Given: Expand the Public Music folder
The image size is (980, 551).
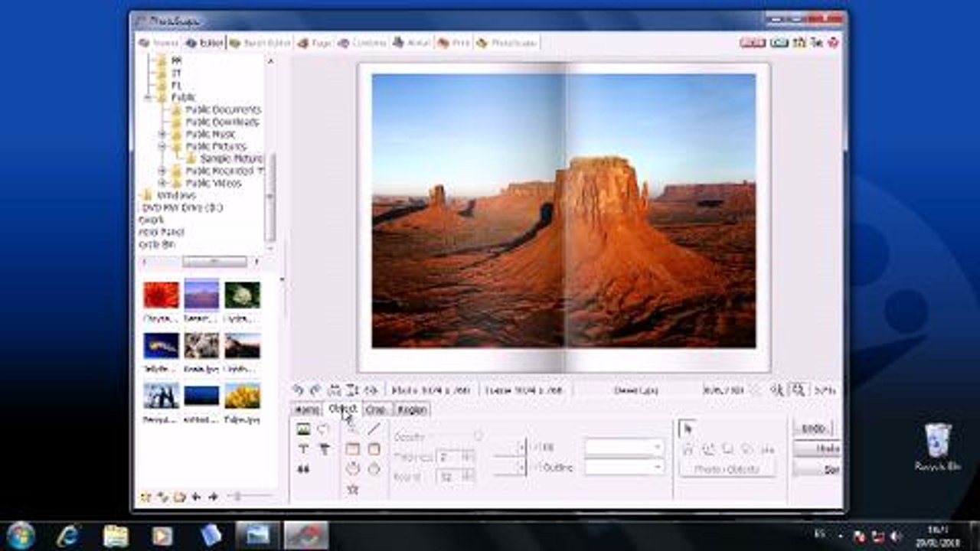Looking at the screenshot, I should click(x=162, y=134).
